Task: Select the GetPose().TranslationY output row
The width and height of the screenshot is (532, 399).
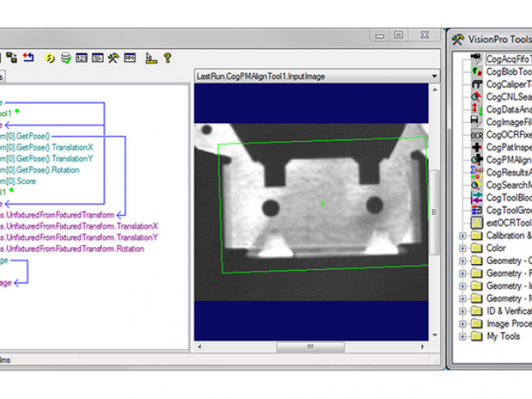Action: tap(47, 159)
